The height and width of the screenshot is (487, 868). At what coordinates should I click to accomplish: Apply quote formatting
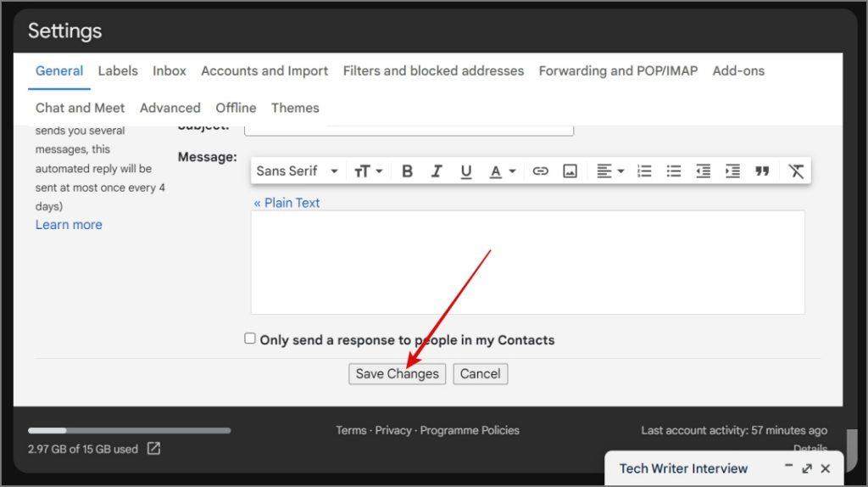(x=762, y=171)
